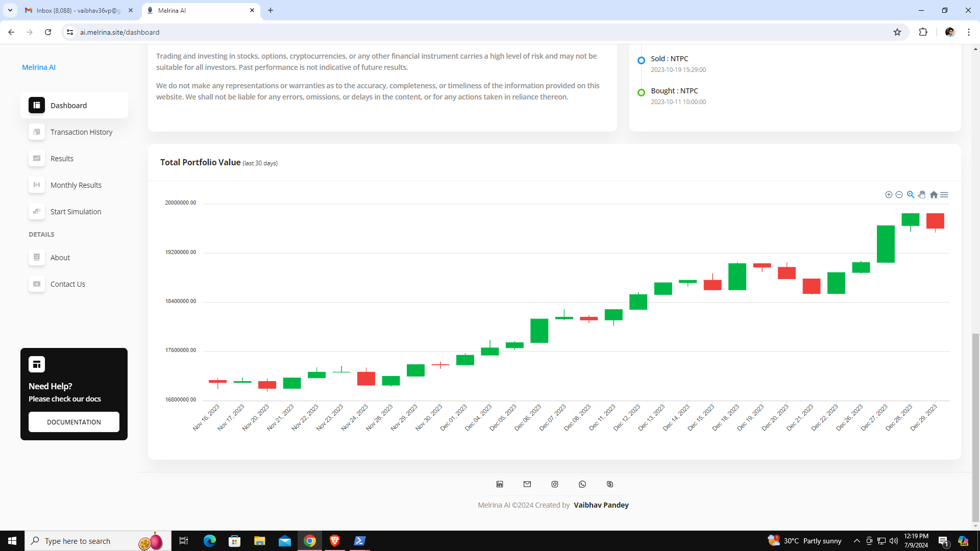The image size is (980, 551).
Task: Open the Instagram footer icon
Action: (x=555, y=484)
